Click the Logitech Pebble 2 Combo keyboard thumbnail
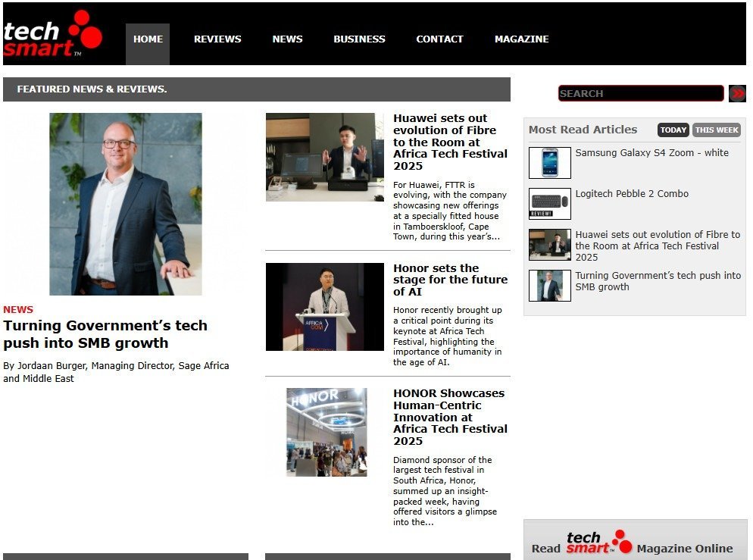Screen dimensions: 753x560 click(x=550, y=204)
